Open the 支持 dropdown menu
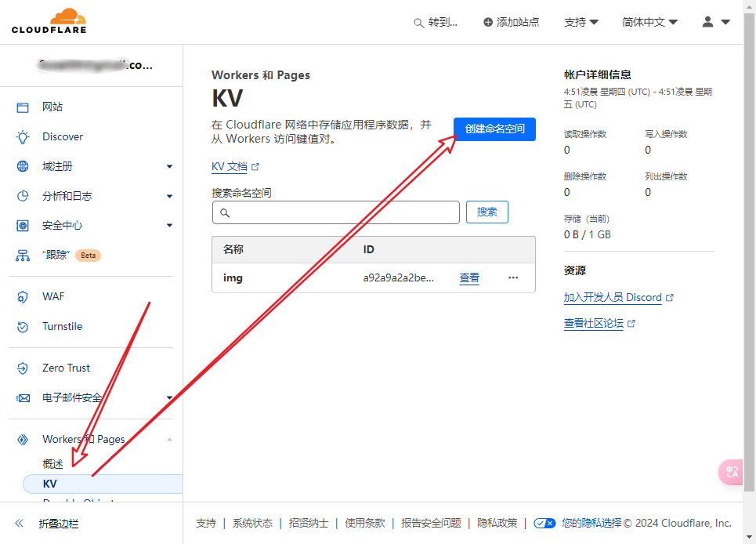The height and width of the screenshot is (544, 756). pos(581,22)
